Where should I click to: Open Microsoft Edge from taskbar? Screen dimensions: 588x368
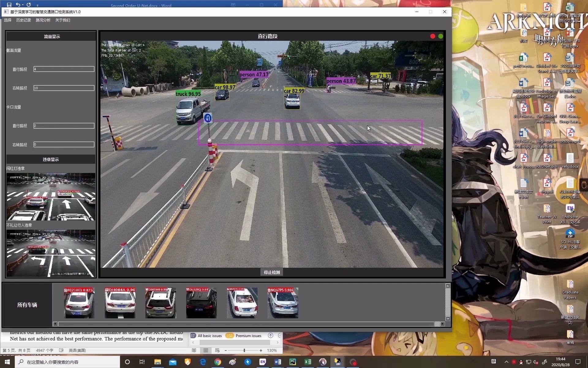coord(203,362)
